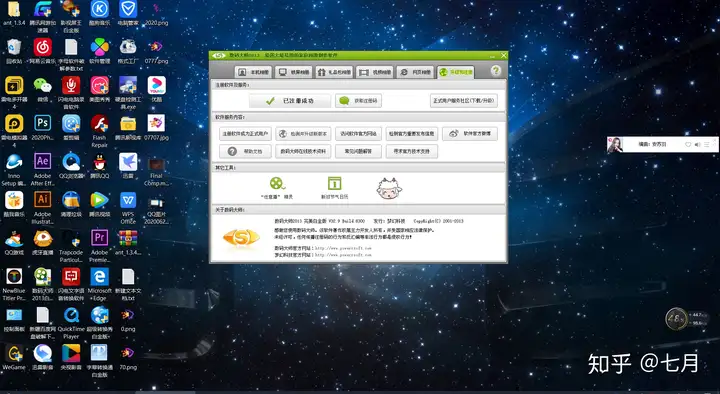Open the green calendar tool icon
720x394 pixels.
(x=334, y=183)
